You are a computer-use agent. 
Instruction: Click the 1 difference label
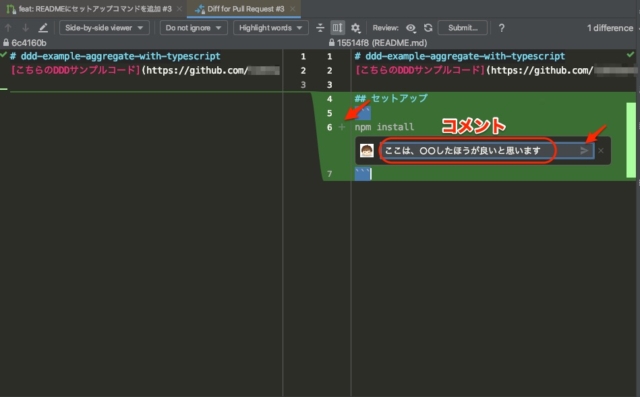[x=610, y=28]
